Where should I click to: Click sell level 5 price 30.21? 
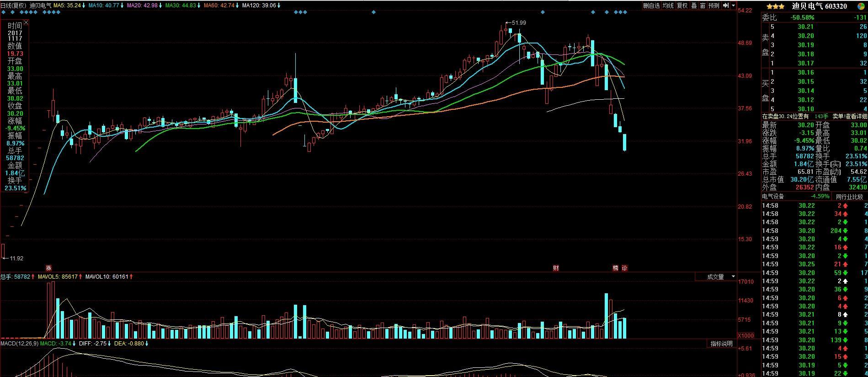coord(806,27)
